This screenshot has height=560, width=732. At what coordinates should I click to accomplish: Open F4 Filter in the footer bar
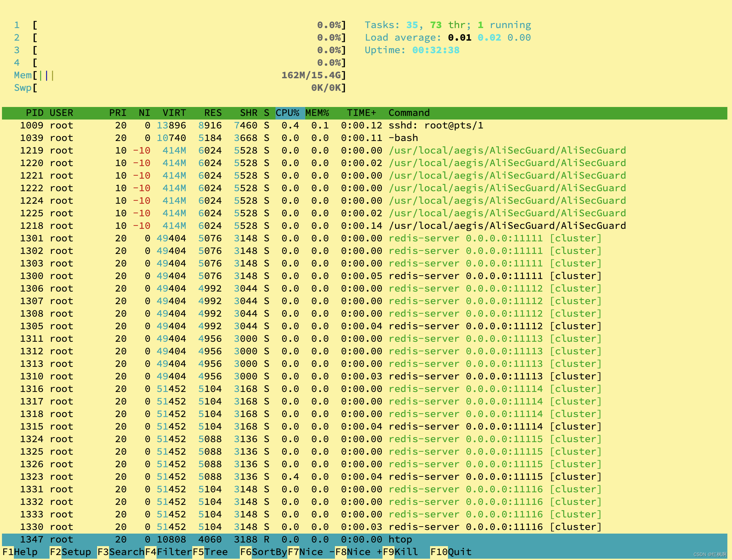[x=168, y=552]
